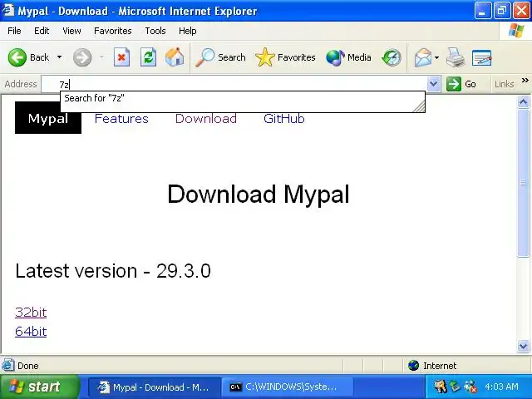Expand the address bar dropdown arrow

pos(434,84)
